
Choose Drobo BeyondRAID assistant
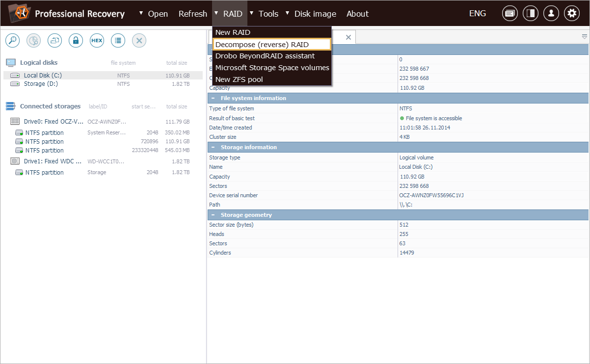(272, 56)
